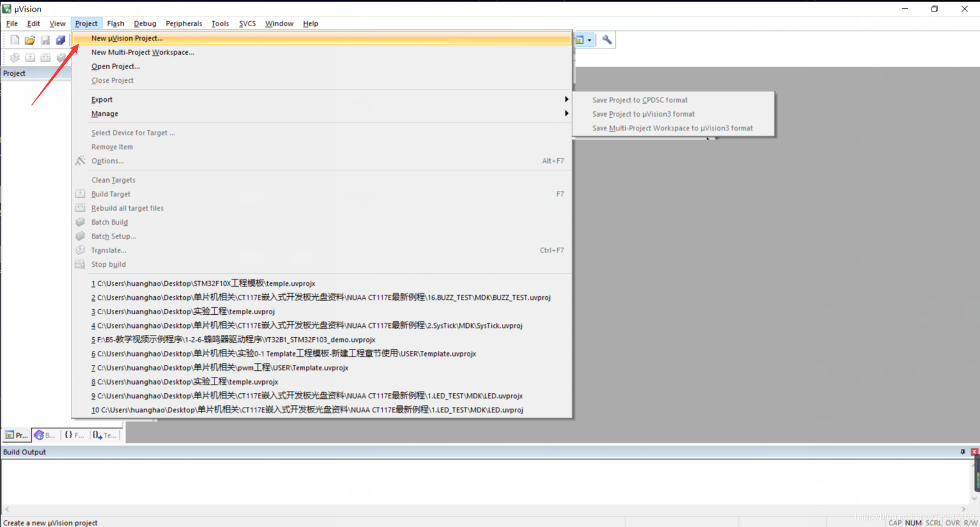Open recent project 10 LED.uvproj
This screenshot has width=980, height=527.
pyautogui.click(x=322, y=410)
